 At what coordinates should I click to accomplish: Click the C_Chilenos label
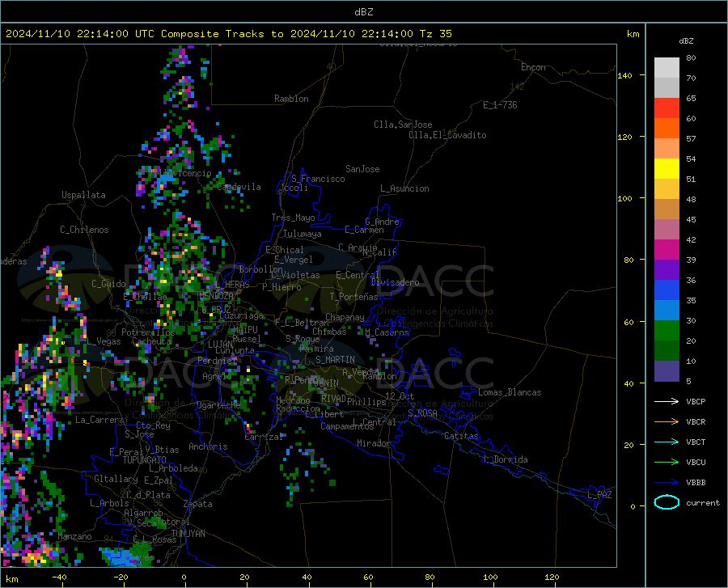coord(84,230)
